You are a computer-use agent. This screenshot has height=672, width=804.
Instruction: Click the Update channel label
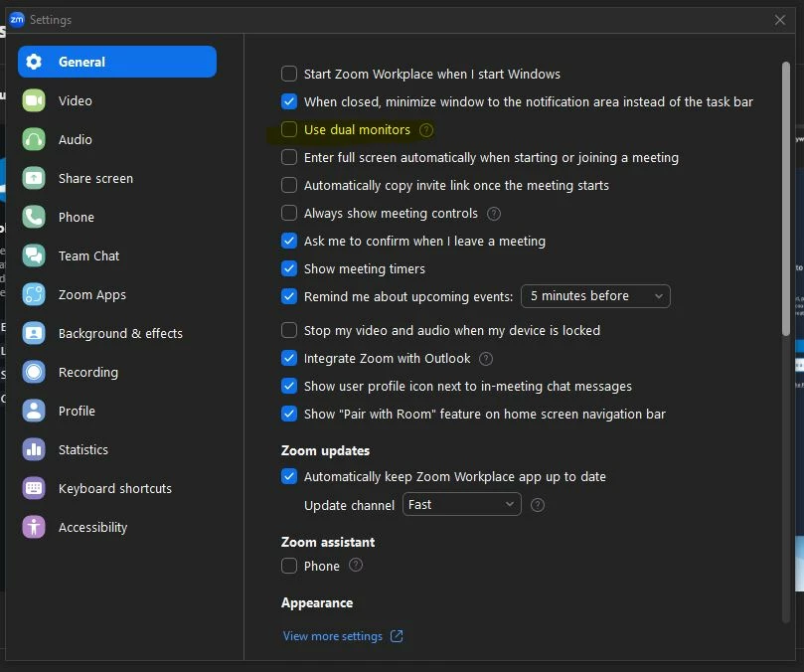tap(349, 506)
